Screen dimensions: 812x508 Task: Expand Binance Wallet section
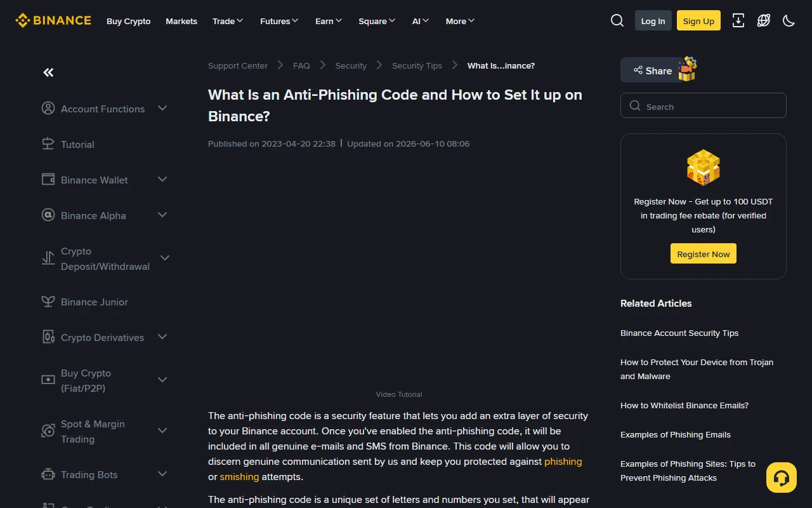[162, 180]
